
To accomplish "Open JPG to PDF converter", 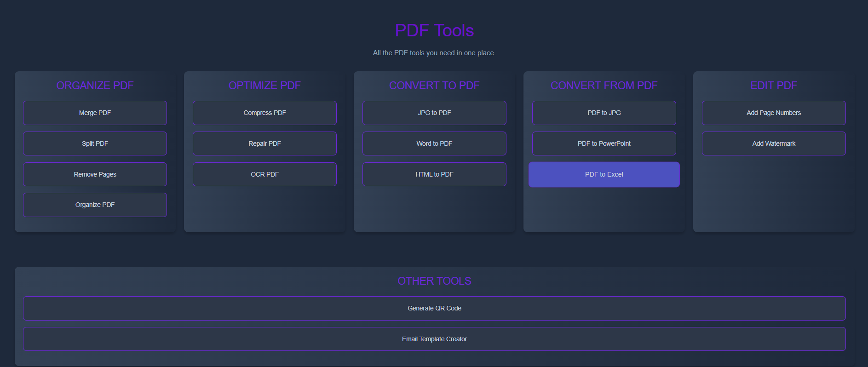I will click(434, 113).
